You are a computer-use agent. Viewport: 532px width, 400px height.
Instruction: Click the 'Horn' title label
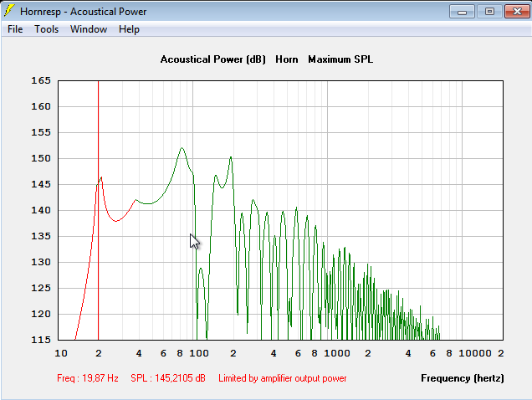287,59
